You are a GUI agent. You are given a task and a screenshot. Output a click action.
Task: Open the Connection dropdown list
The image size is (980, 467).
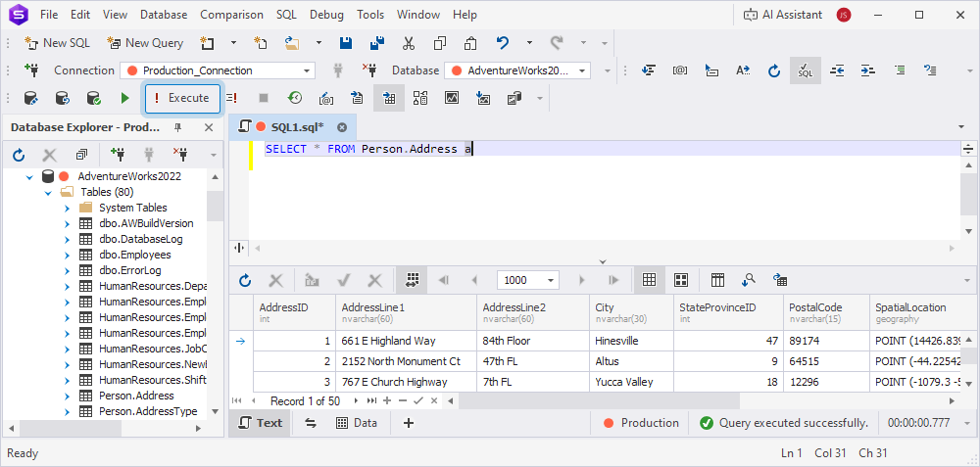[x=307, y=70]
